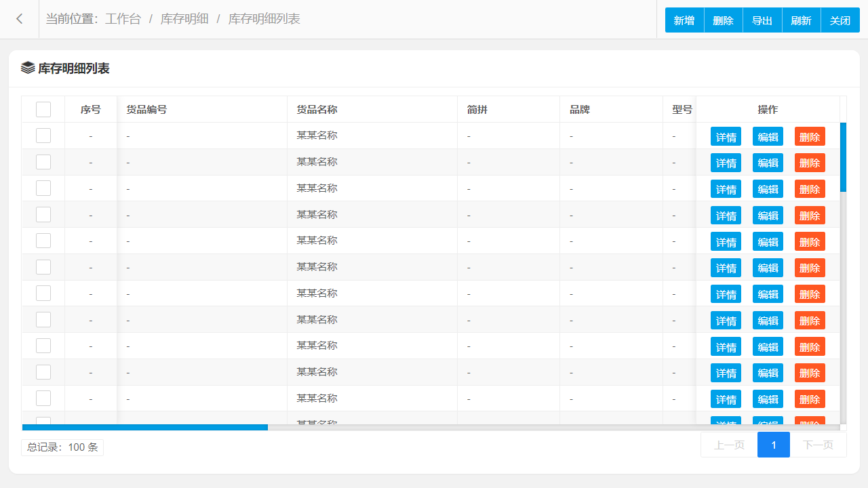Click the 货品名称 column header
Viewport: 868px width, 488px height.
[372, 109]
